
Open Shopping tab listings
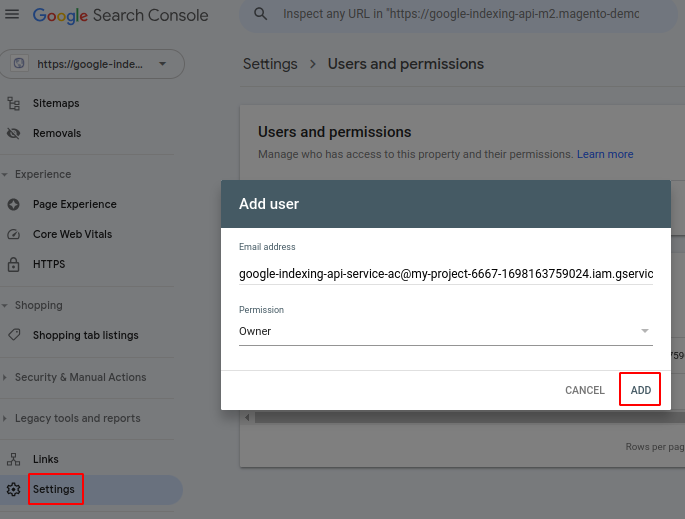click(x=86, y=335)
